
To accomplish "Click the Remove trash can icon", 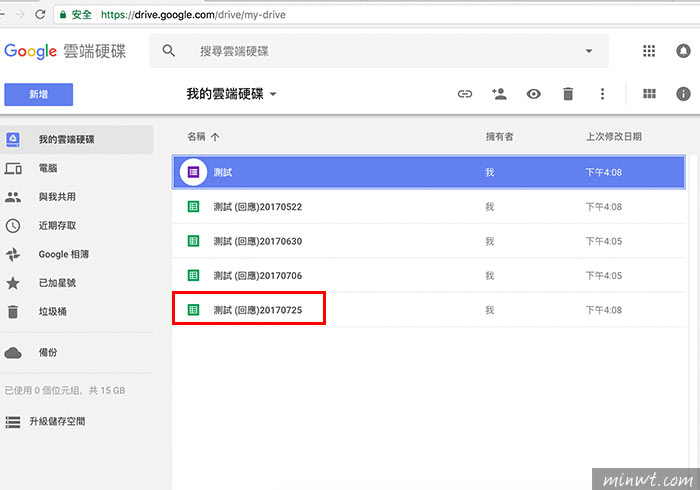I will click(568, 94).
